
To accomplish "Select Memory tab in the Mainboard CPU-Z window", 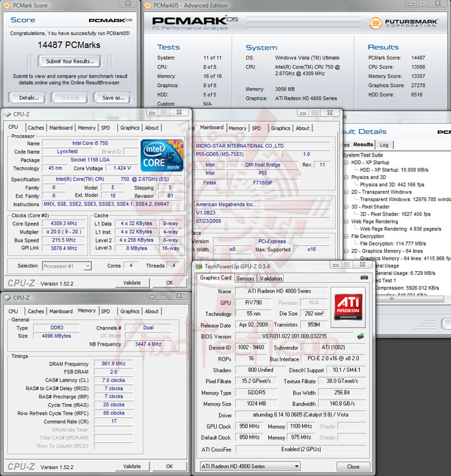I will coord(237,128).
